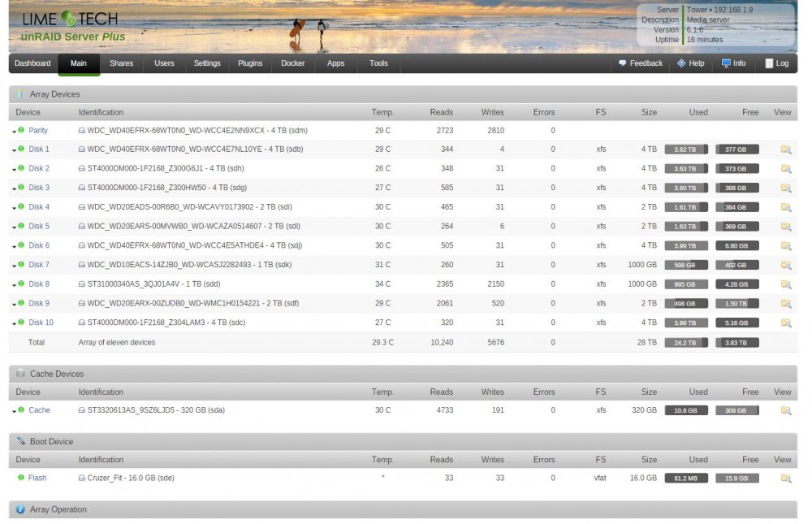
Task: Click the green status ball for Parity
Action: click(21, 130)
